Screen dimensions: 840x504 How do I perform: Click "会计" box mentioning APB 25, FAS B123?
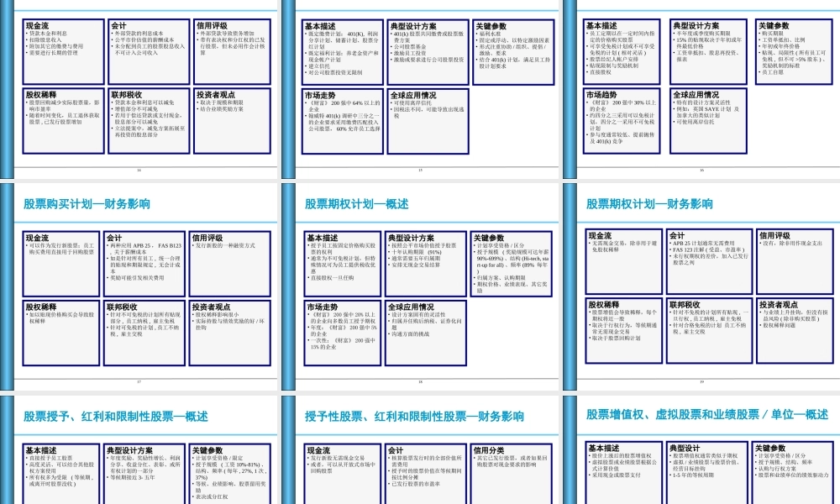(x=144, y=264)
